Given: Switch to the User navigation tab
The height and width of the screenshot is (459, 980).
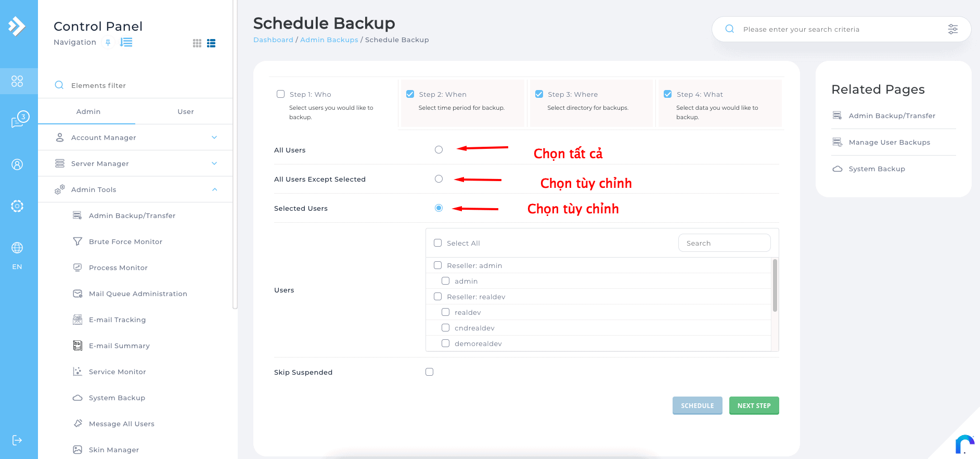Looking at the screenshot, I should click(x=186, y=111).
